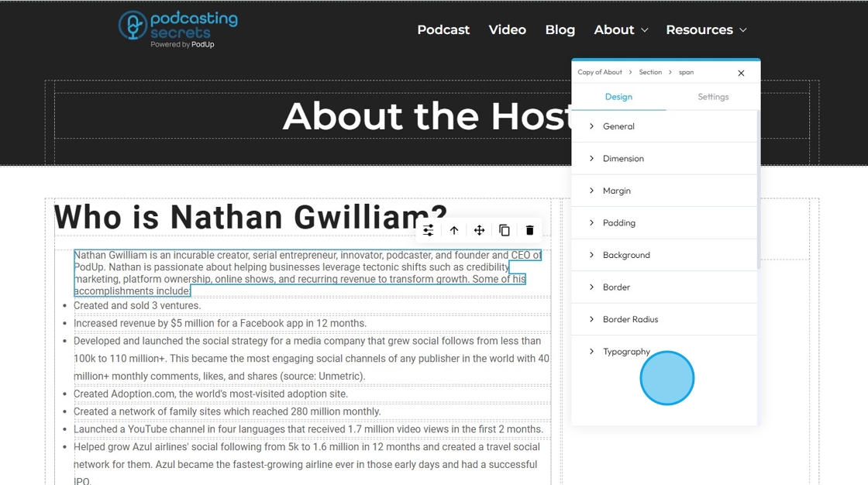This screenshot has width=868, height=485.
Task: Expand the Background section
Action: tap(664, 255)
